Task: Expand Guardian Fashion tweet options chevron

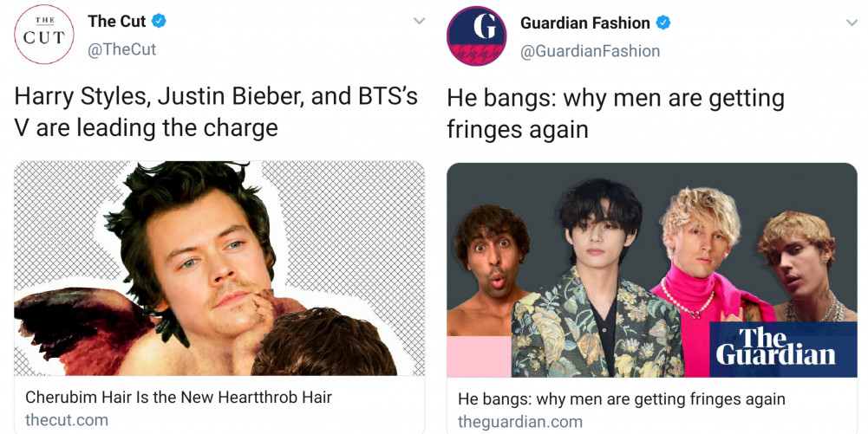Action: coord(852,23)
